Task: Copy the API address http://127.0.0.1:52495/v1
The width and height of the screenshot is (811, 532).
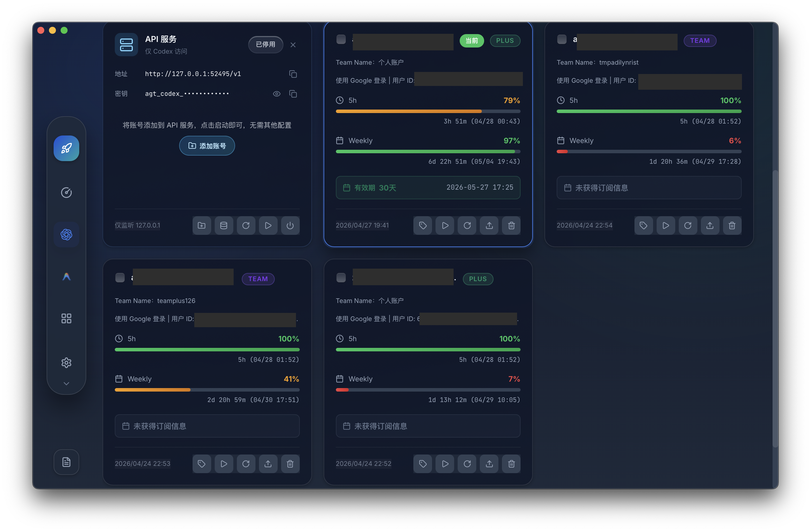Action: (x=293, y=74)
